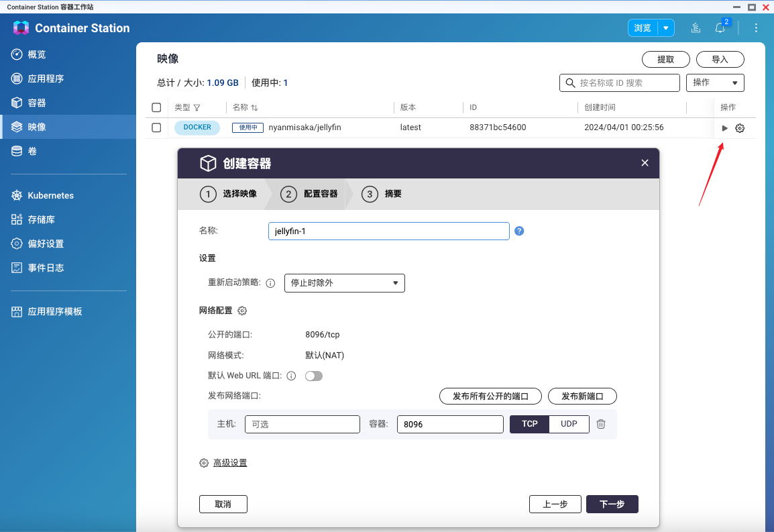
Task: Edit the 容器 port field 8096
Action: click(450, 424)
